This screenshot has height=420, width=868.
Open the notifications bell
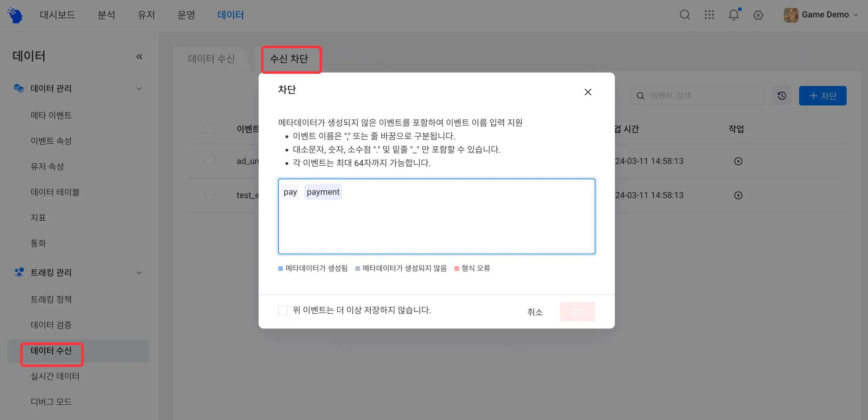(733, 15)
